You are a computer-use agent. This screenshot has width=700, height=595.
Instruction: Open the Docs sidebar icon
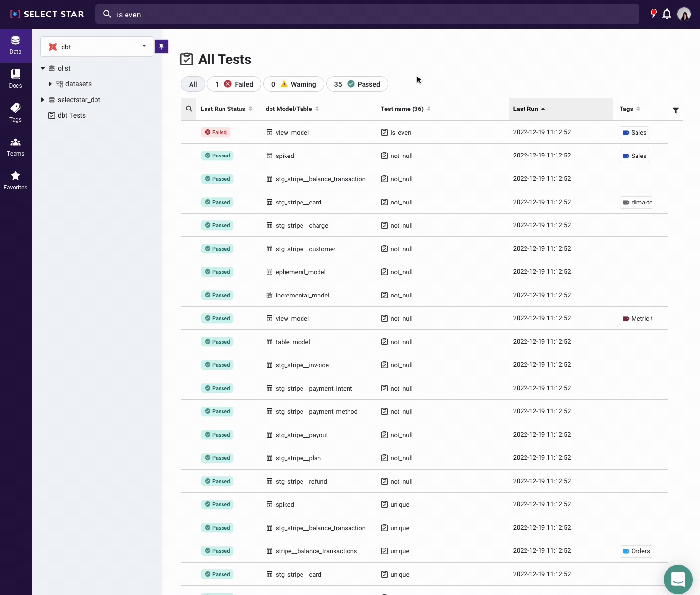tap(16, 79)
